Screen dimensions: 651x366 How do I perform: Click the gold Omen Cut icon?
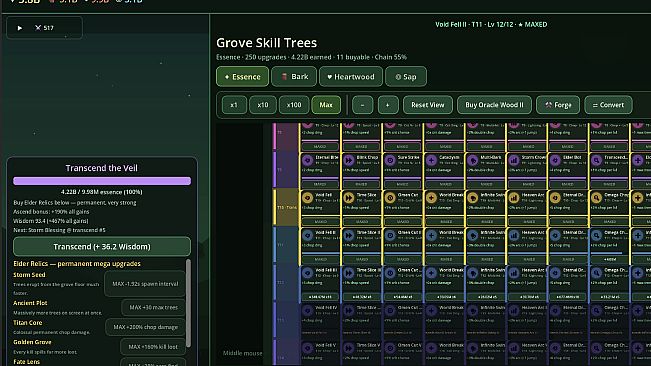390,198
